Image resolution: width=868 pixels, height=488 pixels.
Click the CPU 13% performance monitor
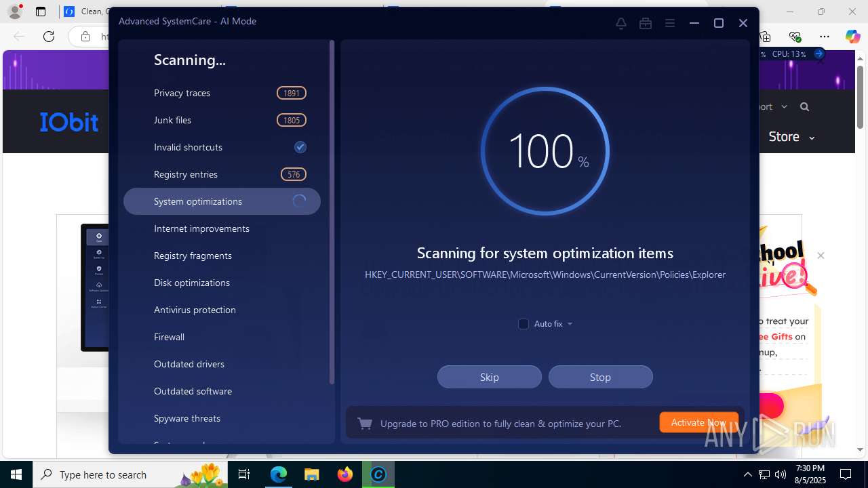coord(791,54)
